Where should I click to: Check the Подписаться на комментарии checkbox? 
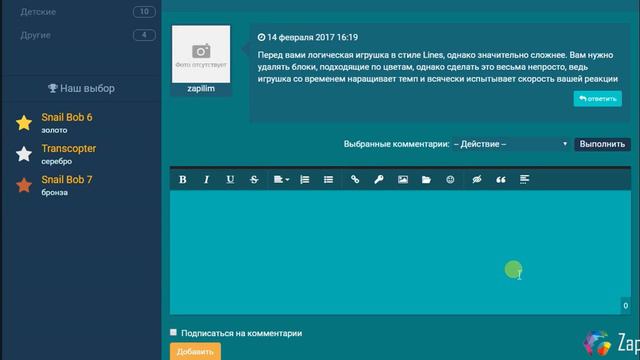(x=173, y=332)
